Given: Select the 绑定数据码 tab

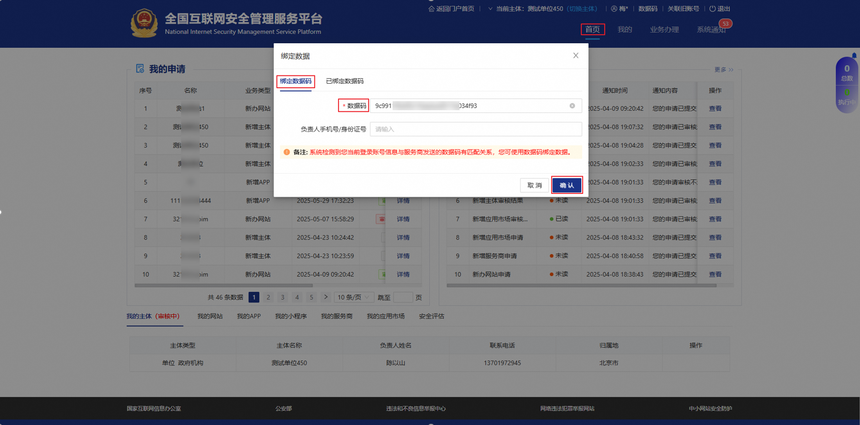Looking at the screenshot, I should 295,81.
